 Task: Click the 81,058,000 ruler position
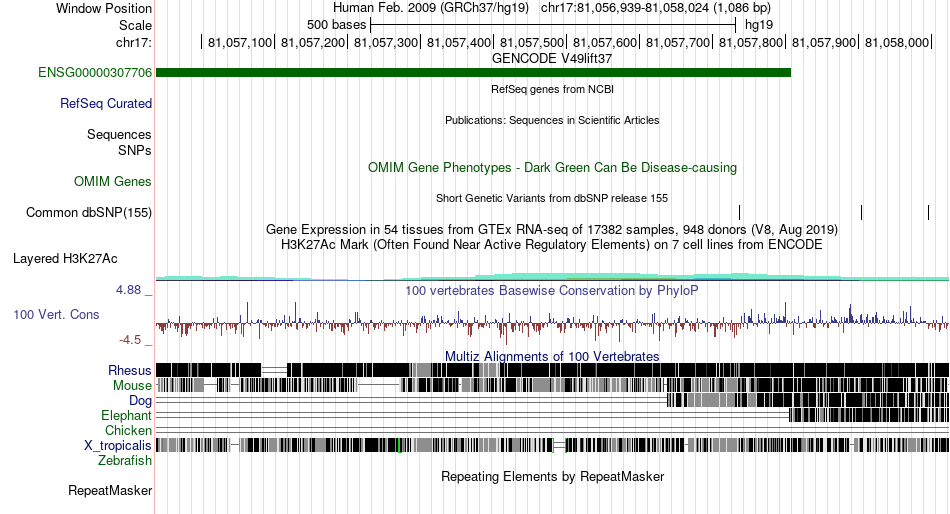[x=897, y=42]
